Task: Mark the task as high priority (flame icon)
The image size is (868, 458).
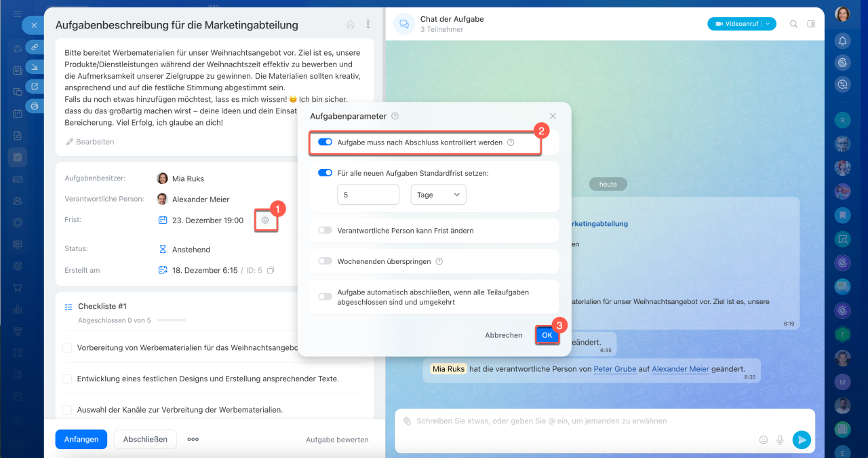Action: 351,24
